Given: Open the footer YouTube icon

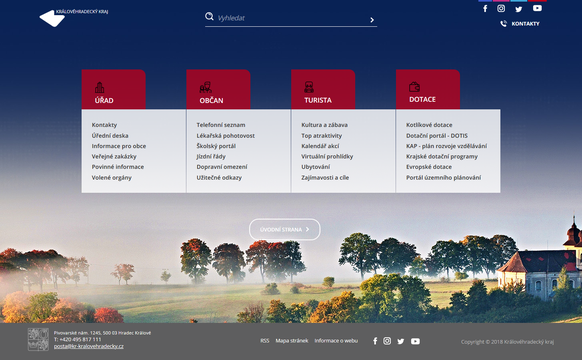Looking at the screenshot, I should click(x=415, y=341).
